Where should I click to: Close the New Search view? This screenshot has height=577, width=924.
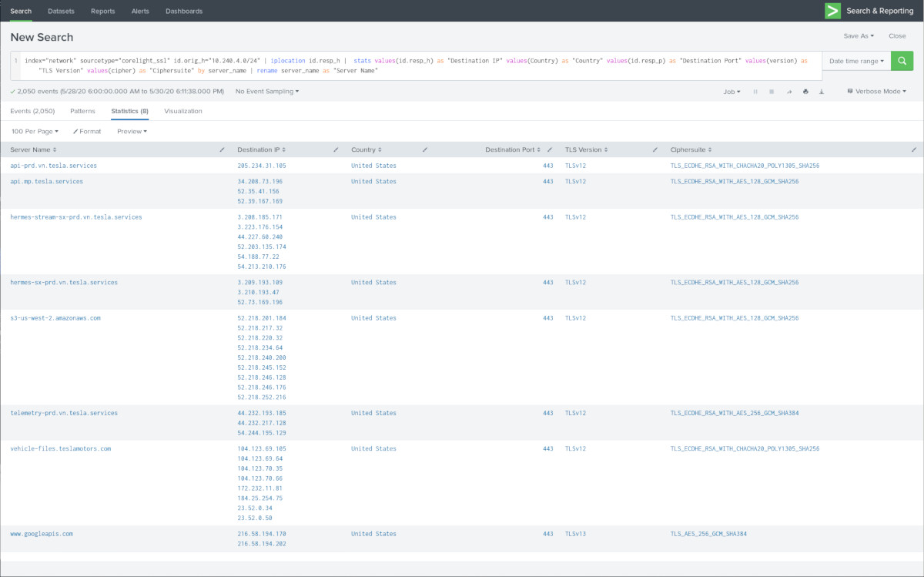pos(897,36)
